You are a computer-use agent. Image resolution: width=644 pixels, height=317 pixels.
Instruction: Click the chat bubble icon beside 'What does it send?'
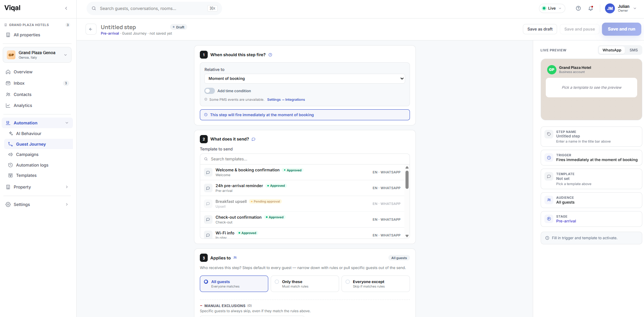(x=254, y=139)
